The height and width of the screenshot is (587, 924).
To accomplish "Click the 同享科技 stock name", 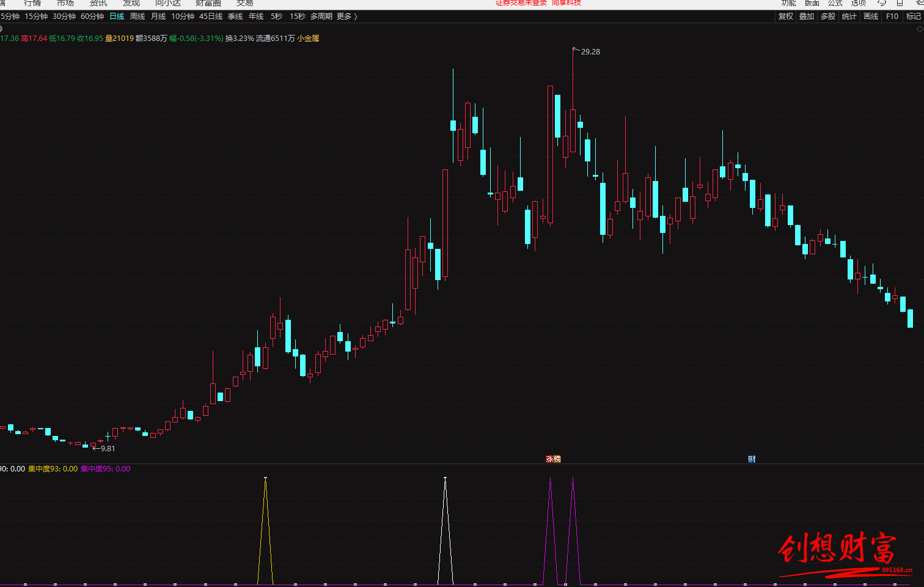I will point(566,3).
